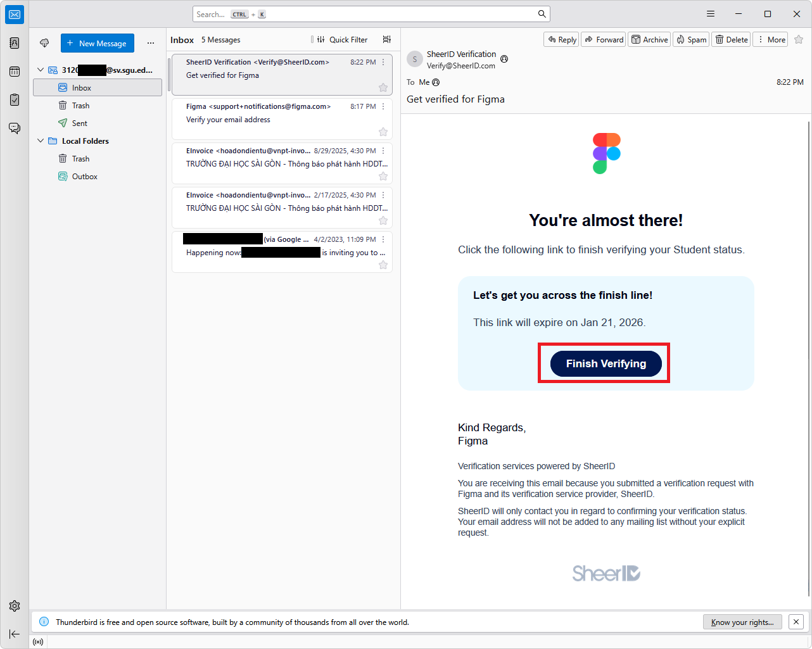Click the message pane vertical scrollbar
812x649 pixels.
point(809,358)
